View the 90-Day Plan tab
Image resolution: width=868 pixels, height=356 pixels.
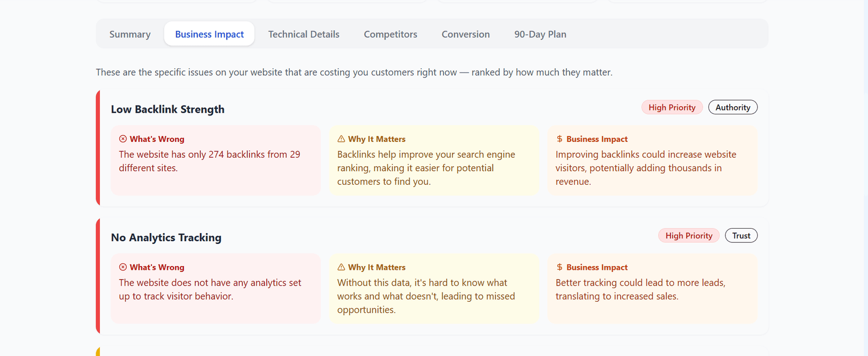540,34
